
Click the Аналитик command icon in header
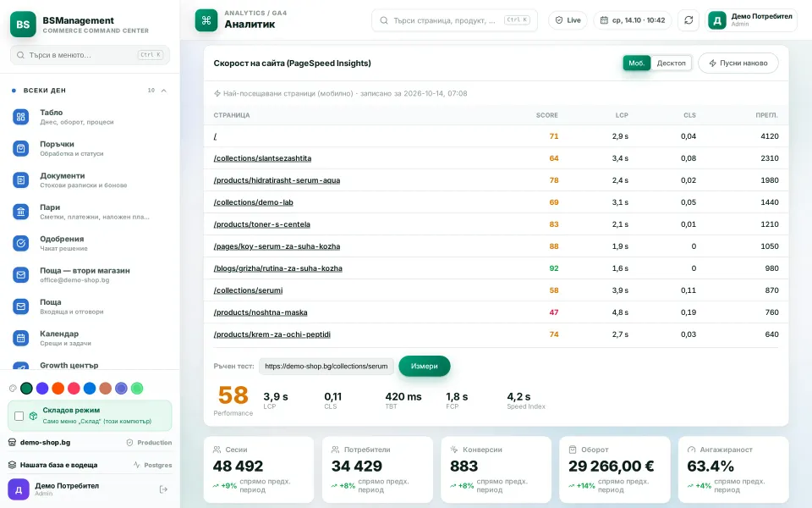(206, 20)
